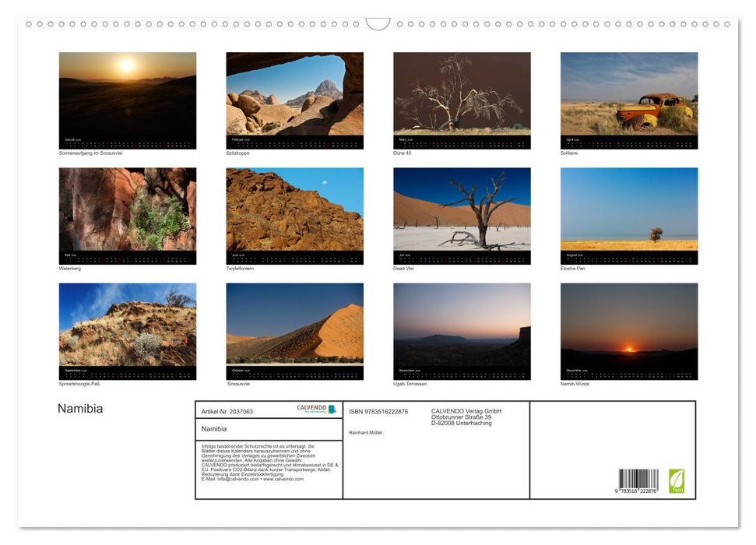Select the Januar Sonnenaufgang im Sossusvlei thumbnail
The width and height of the screenshot is (756, 545).
pyautogui.click(x=127, y=100)
